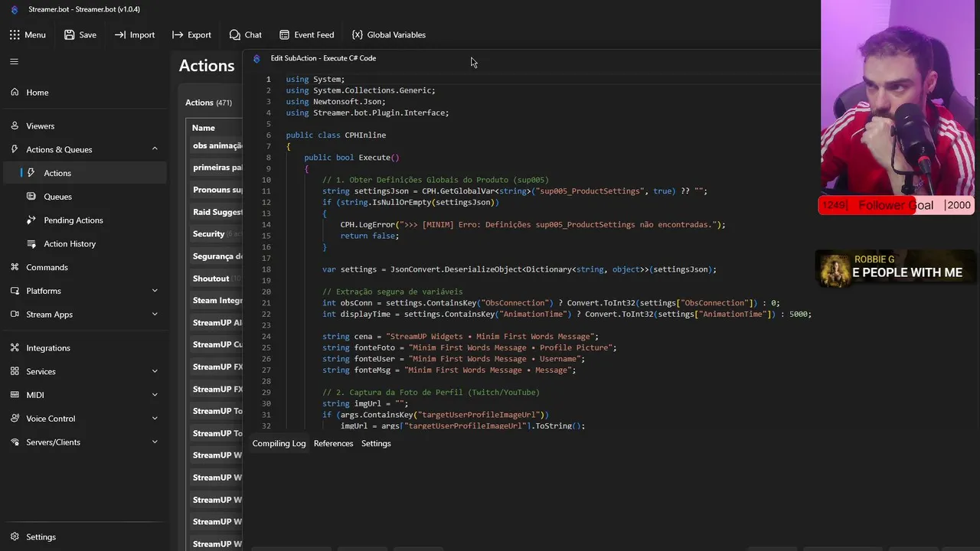
Task: Click the Integrations icon
Action: pos(15,347)
